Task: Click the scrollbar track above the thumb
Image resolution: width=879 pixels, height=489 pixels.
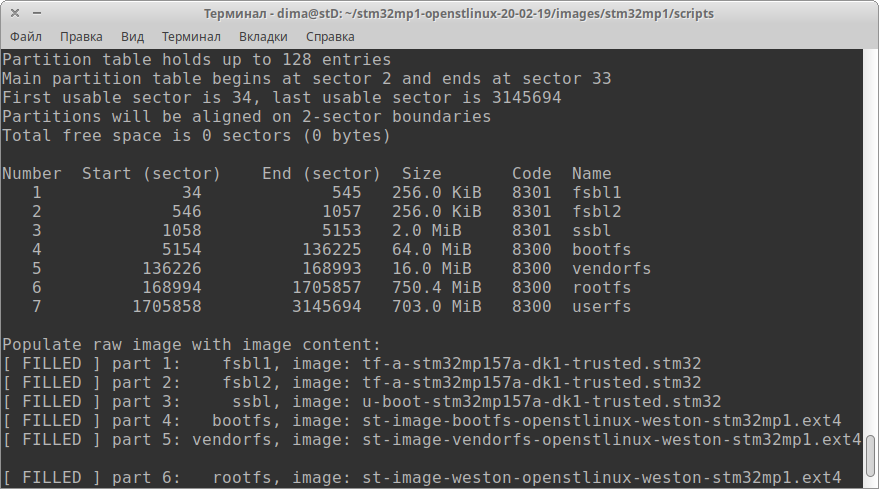Action: tap(870, 241)
